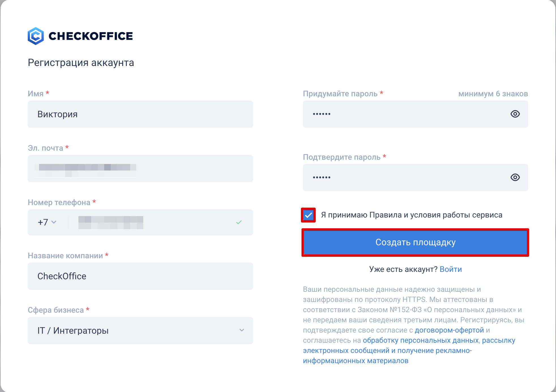This screenshot has height=392, width=556.
Task: Expand the Сфера бизнеса dropdown
Action: (140, 331)
